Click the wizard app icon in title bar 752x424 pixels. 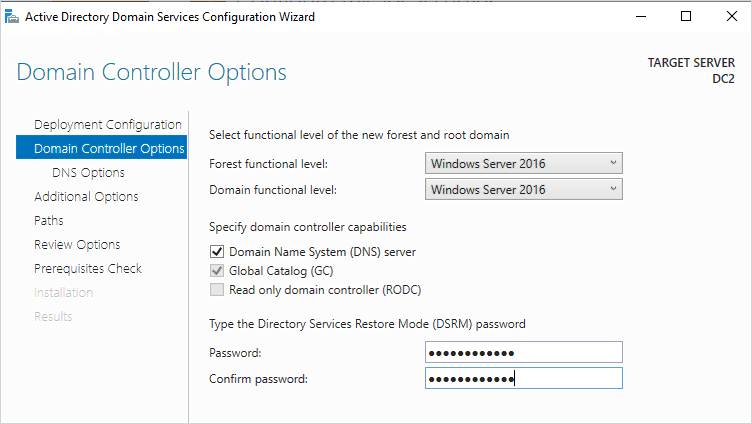12,16
